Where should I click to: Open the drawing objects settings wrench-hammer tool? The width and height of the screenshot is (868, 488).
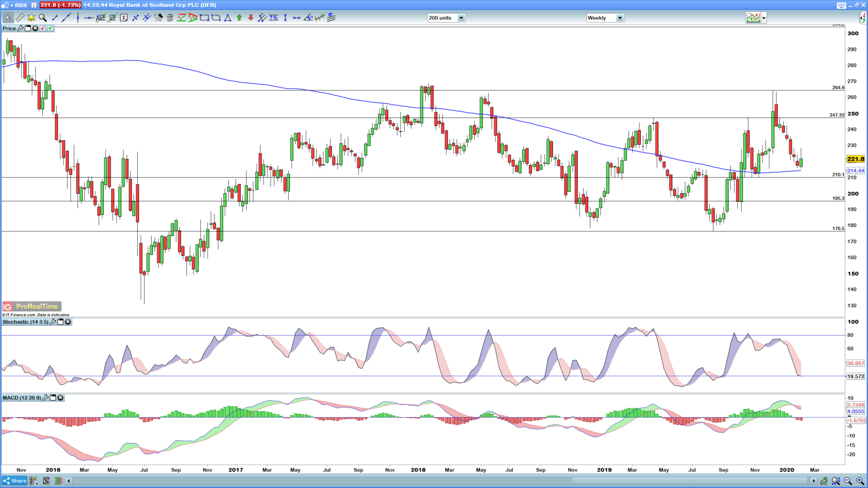[159, 18]
